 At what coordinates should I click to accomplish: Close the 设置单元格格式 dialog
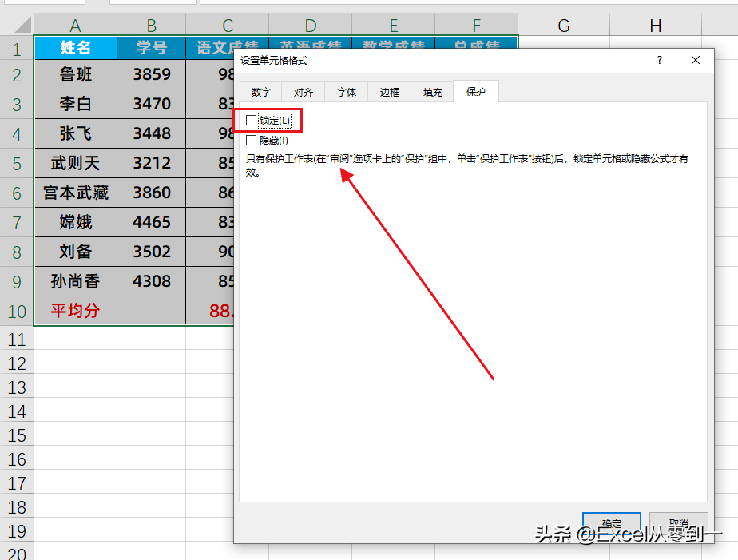tap(695, 60)
